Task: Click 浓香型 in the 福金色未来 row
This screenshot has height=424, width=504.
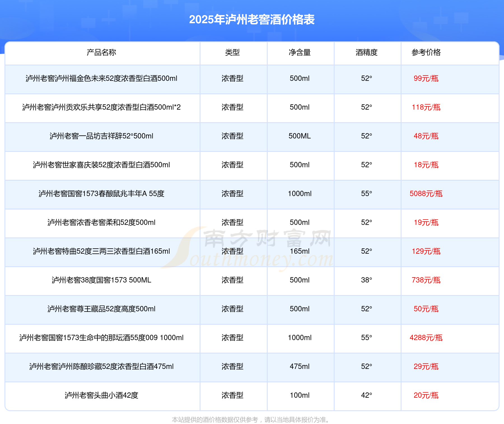Action: click(232, 78)
